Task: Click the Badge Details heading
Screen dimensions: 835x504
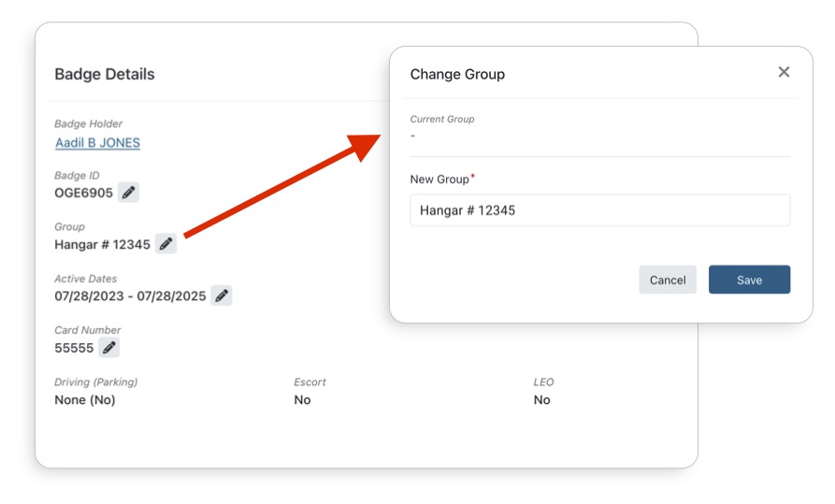Action: pos(105,74)
